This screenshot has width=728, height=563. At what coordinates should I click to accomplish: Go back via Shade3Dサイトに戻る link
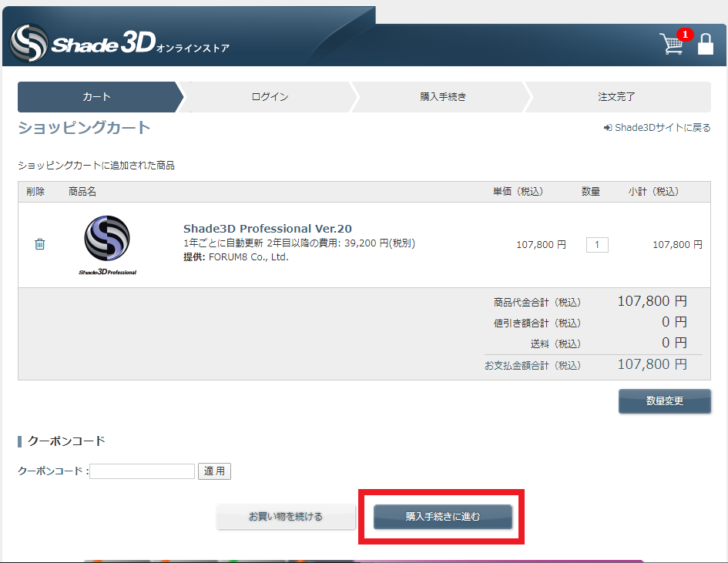click(x=657, y=128)
